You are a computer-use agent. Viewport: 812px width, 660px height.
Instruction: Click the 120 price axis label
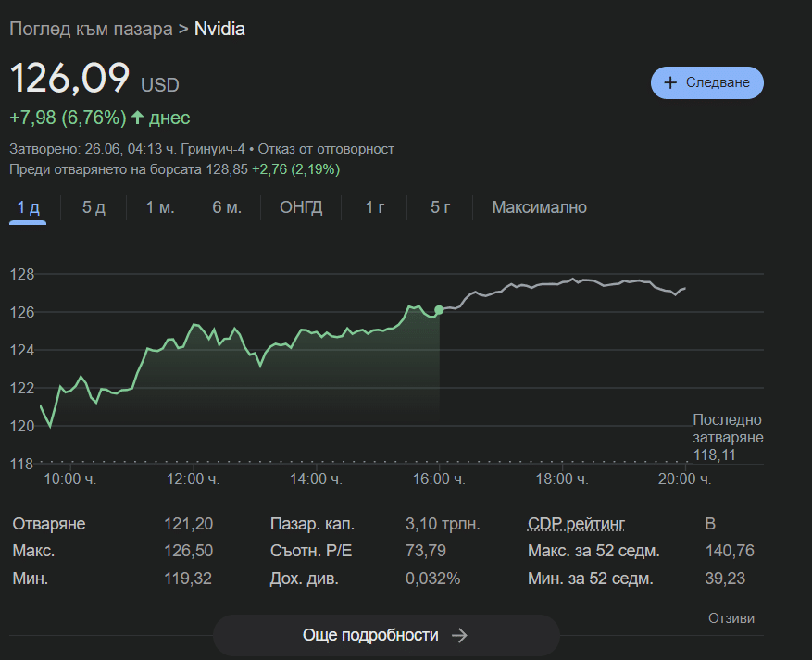[x=21, y=426]
